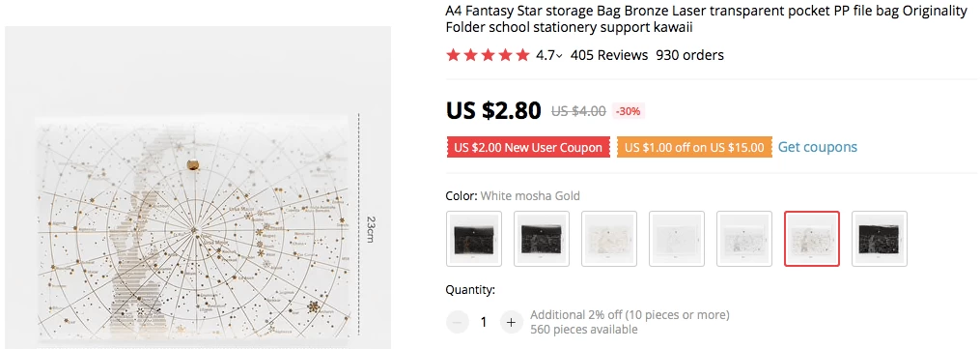Pick the last dark color swatch
Viewport: 980px width, 349px height.
pyautogui.click(x=879, y=239)
